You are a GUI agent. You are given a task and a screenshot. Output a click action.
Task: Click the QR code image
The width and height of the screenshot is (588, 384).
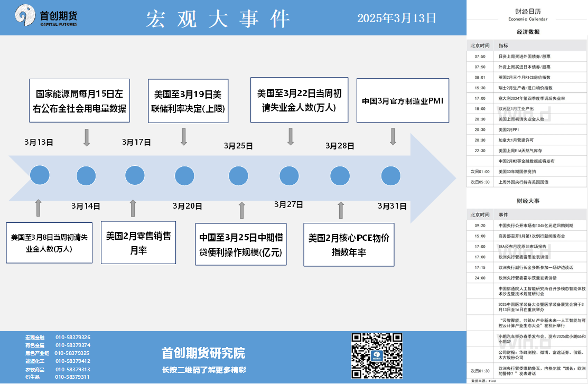click(377, 355)
